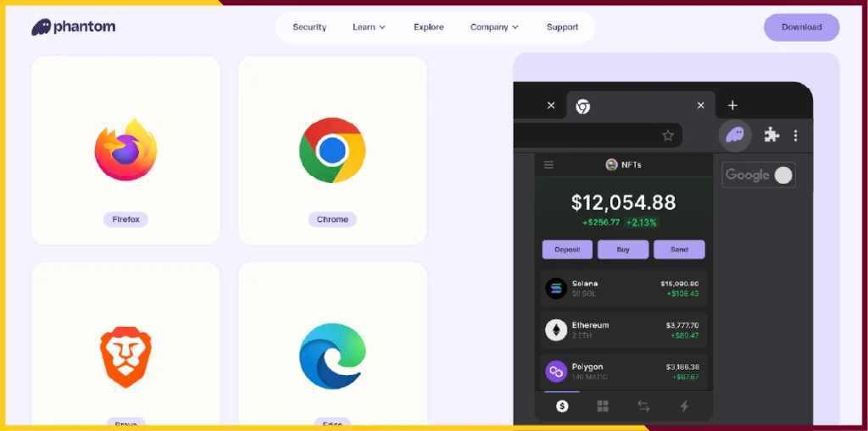The width and height of the screenshot is (868, 431).
Task: Click the Ethereum token icon
Action: [556, 329]
